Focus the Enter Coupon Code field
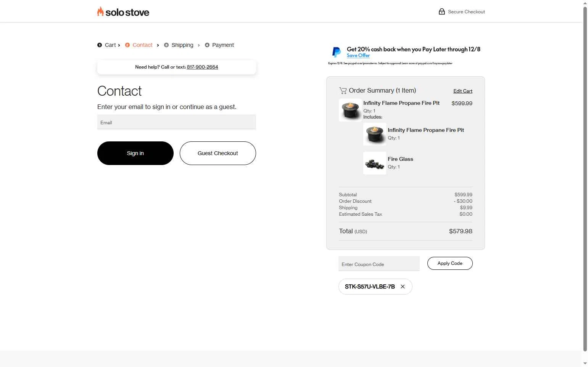The height and width of the screenshot is (367, 588). [379, 264]
